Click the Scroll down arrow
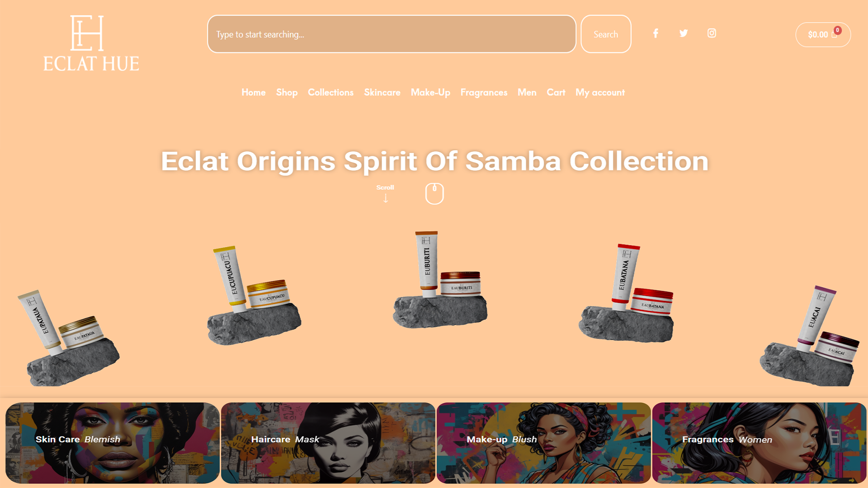The image size is (868, 488). point(386,198)
